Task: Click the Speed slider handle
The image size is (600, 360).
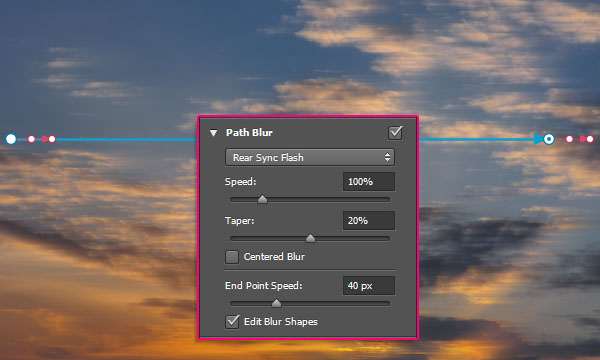Action: (262, 199)
